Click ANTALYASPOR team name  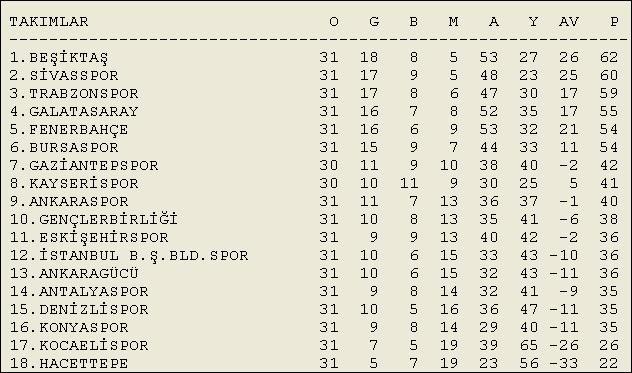coord(94,291)
